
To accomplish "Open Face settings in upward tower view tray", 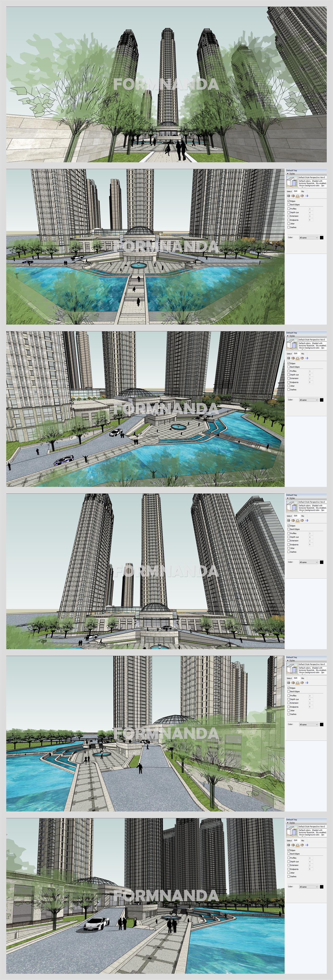I will (x=293, y=520).
